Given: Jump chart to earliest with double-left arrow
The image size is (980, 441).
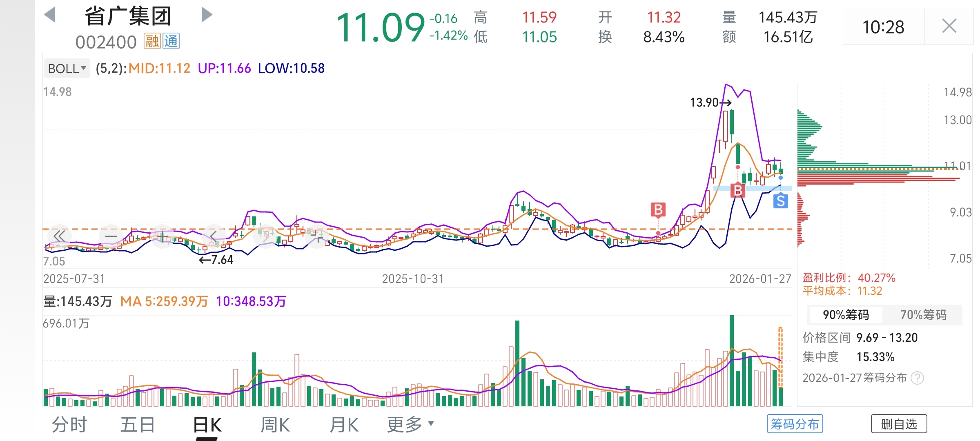Looking at the screenshot, I should pos(60,236).
